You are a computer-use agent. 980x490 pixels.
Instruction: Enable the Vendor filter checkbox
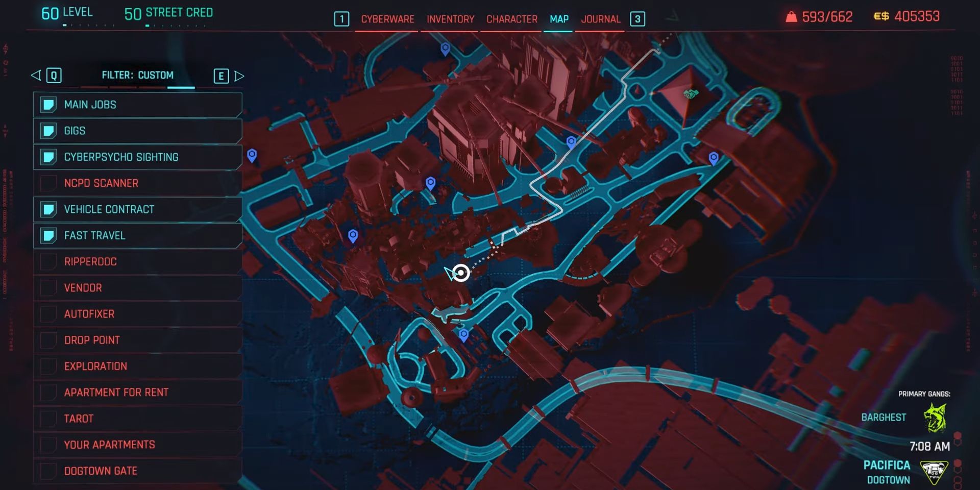48,288
